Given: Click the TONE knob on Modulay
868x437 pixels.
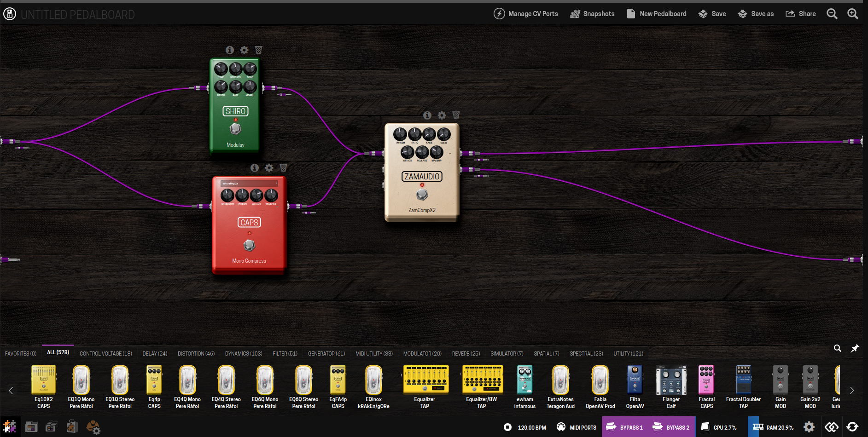Looking at the screenshot, I should point(250,69).
